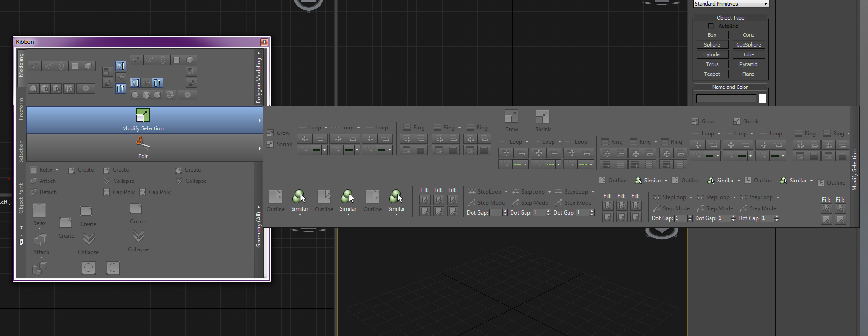Click the vertical Geometry (All) label
Viewport: 868px width, 336px height.
259,229
